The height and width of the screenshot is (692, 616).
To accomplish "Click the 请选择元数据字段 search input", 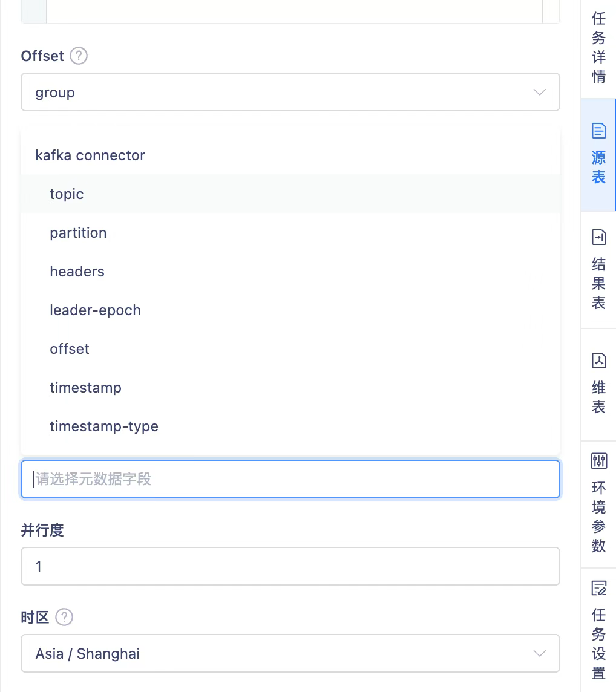I will click(x=290, y=479).
